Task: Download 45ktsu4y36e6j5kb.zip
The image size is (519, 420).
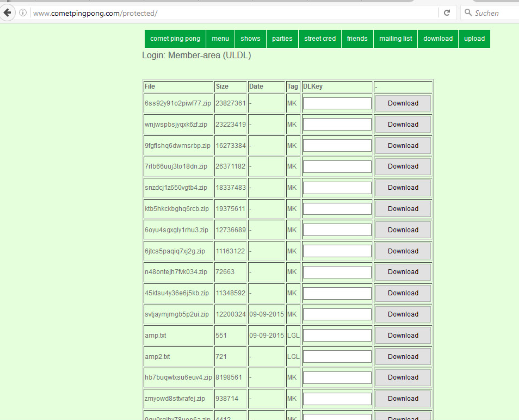Action: click(x=403, y=293)
